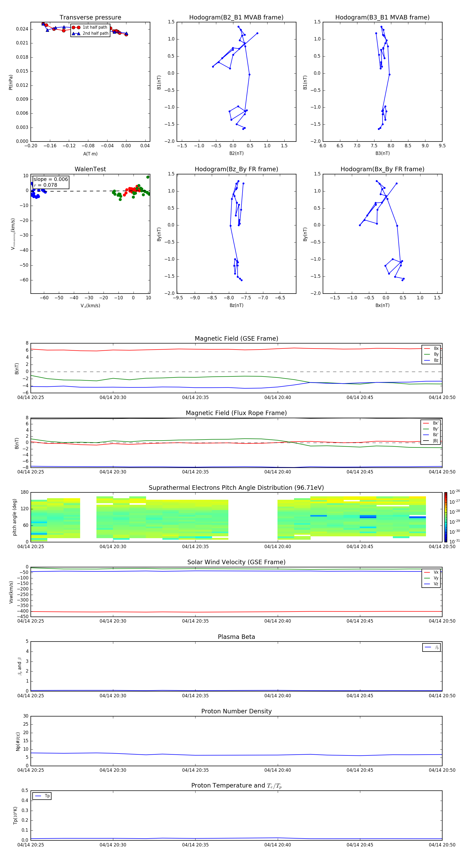Select the "Bx(nT)" x-axis label
Screen dimensions: 473x868
[x=382, y=305]
